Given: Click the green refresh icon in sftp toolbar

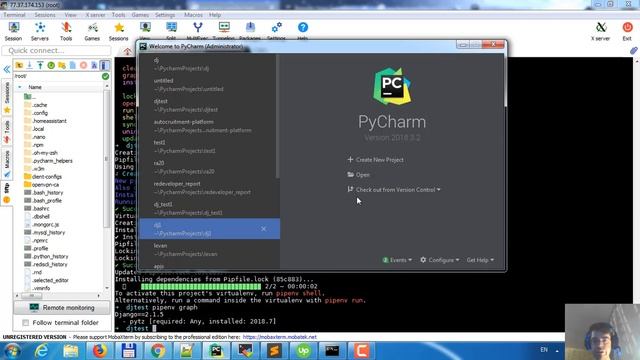Looking at the screenshot, I should 51,65.
